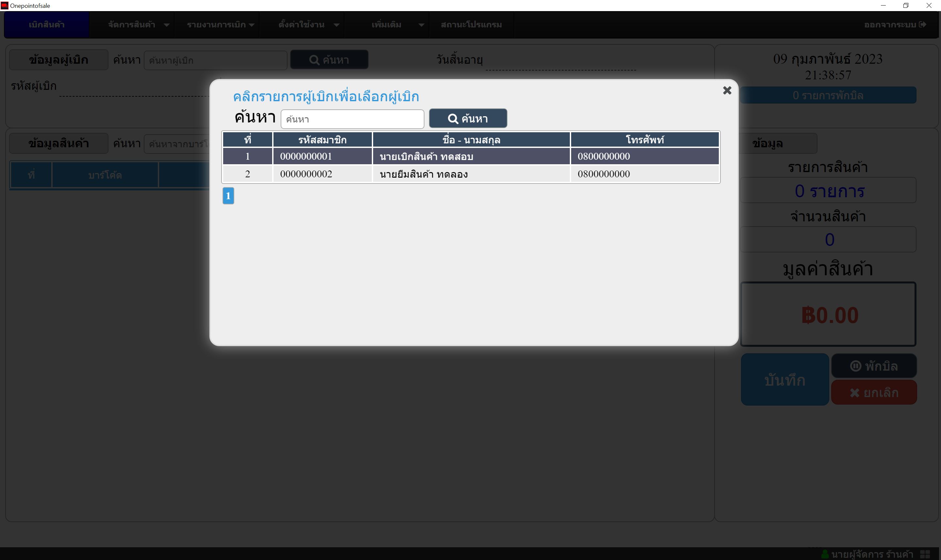The image size is (941, 560).
Task: Click phone number in นายยืมสินค้า row
Action: coord(603,174)
